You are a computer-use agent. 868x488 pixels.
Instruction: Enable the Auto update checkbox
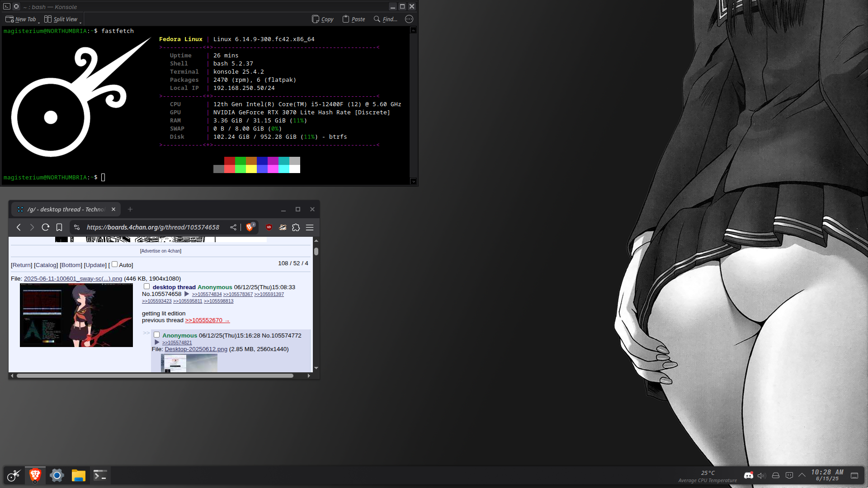click(x=114, y=264)
